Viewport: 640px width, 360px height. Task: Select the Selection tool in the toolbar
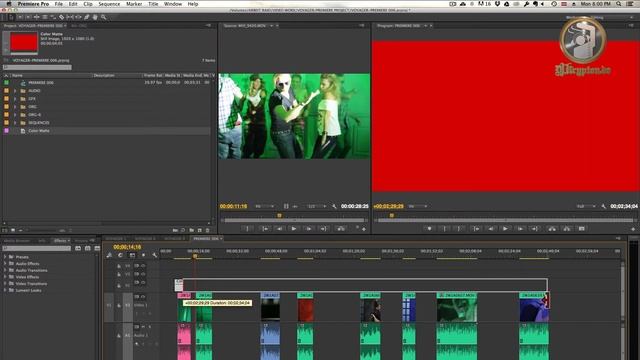[x=11, y=17]
